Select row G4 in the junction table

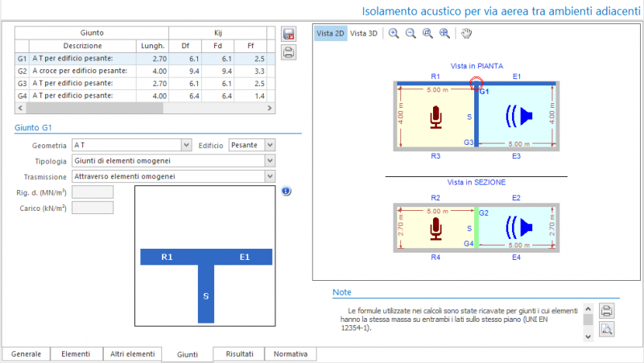coord(145,96)
